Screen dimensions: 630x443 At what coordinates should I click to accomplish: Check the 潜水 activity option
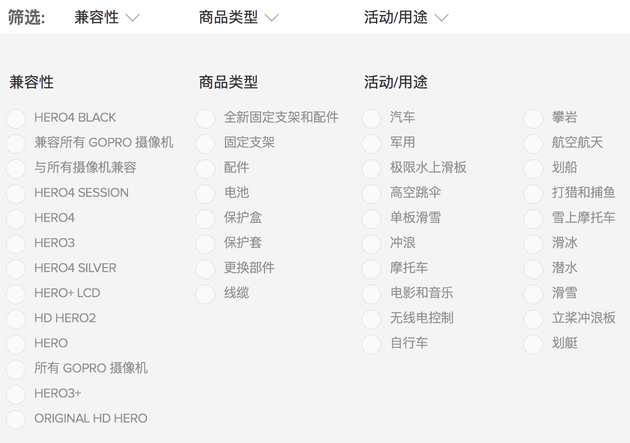(533, 268)
